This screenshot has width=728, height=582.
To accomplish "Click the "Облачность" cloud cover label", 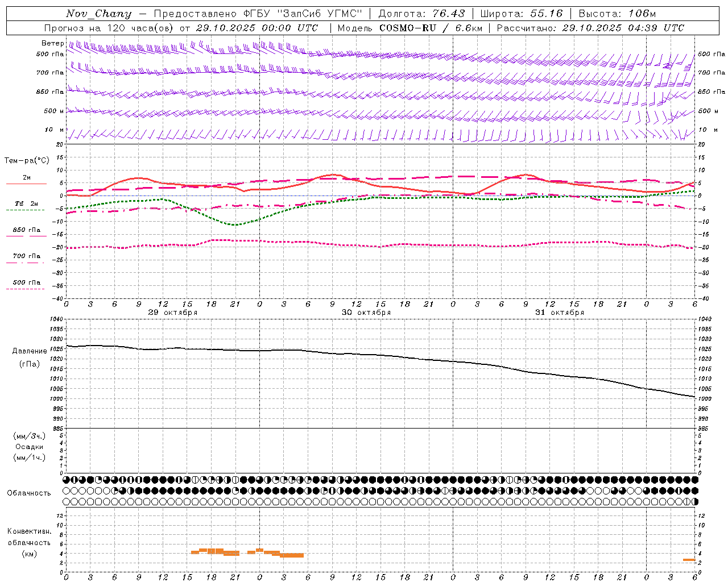I will click(29, 493).
